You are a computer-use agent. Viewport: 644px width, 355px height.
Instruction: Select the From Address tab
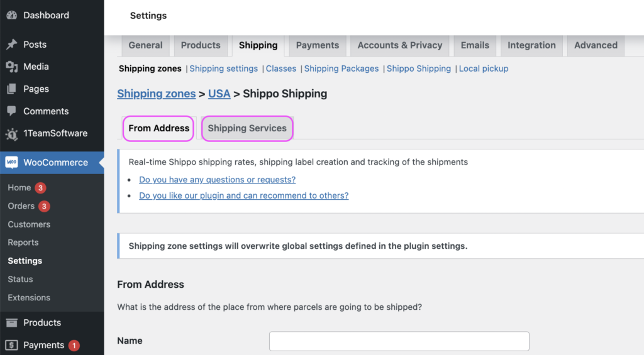click(158, 128)
